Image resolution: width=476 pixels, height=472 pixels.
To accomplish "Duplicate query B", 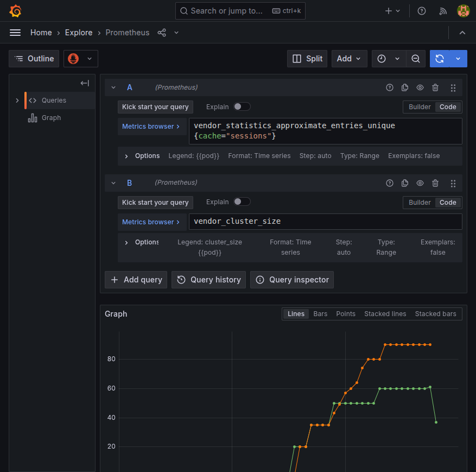I will (x=405, y=183).
